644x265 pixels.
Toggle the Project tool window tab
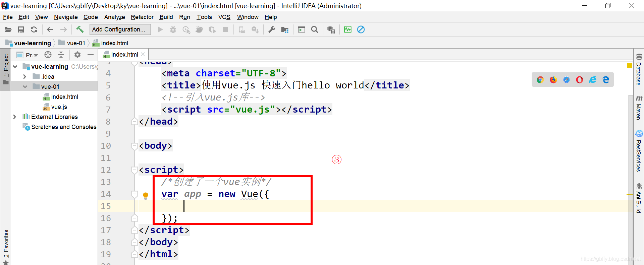click(6, 69)
